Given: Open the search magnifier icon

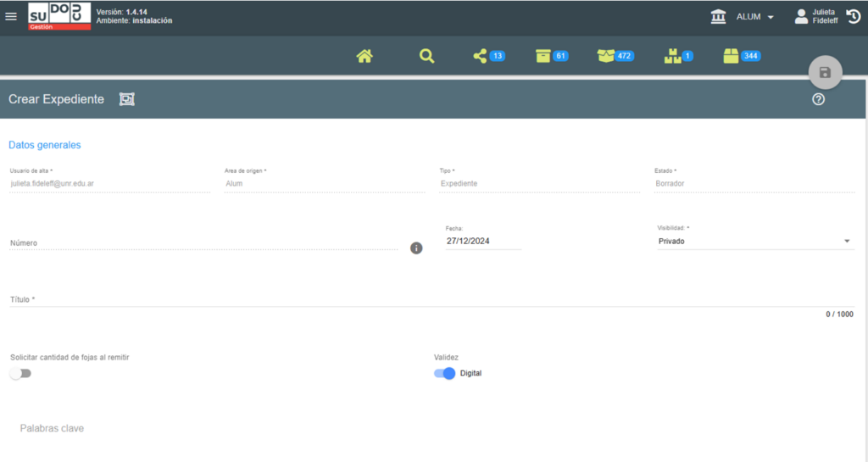Looking at the screenshot, I should point(426,56).
